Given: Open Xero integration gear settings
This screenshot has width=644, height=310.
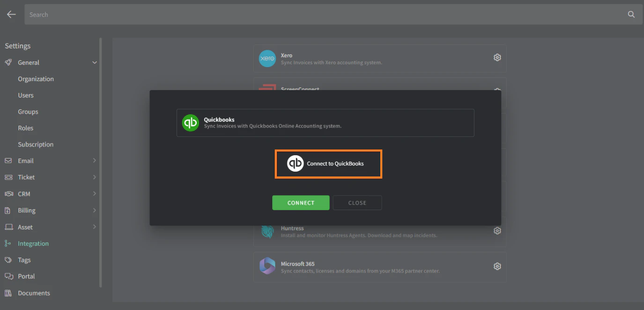Looking at the screenshot, I should [497, 57].
